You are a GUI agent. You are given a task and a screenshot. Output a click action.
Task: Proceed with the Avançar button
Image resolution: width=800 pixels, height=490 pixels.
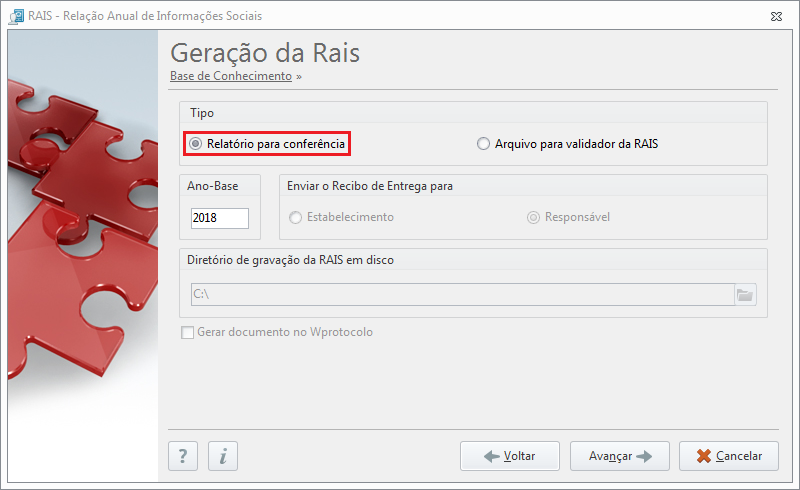pyautogui.click(x=619, y=456)
